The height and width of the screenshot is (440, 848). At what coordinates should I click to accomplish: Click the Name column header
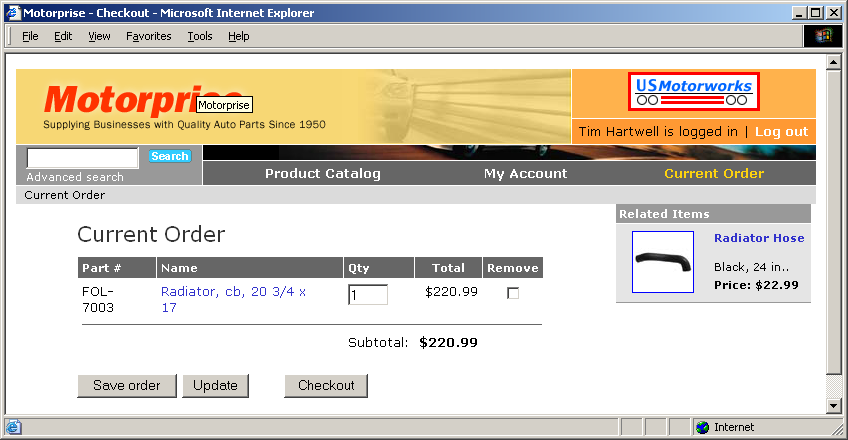point(250,268)
